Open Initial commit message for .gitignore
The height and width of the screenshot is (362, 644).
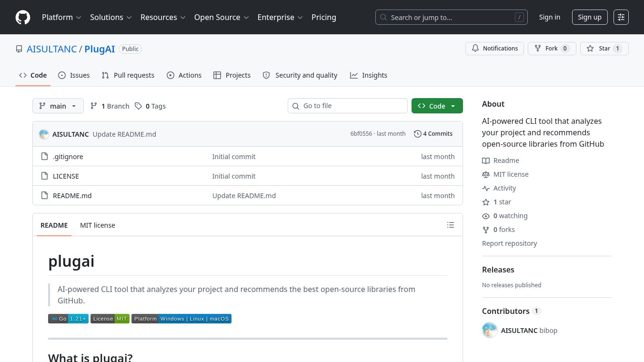(234, 156)
